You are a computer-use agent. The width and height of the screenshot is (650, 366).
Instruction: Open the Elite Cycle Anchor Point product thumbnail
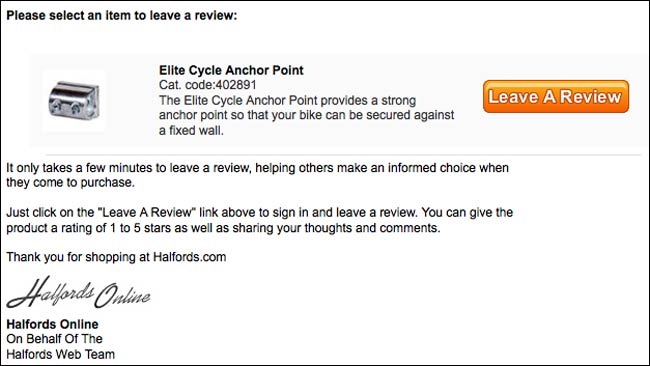tap(74, 101)
